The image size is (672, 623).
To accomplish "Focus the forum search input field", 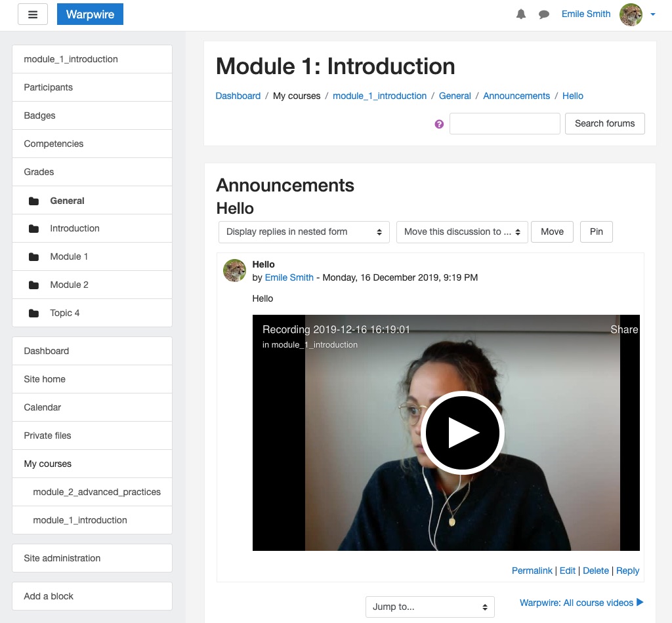I will 505,124.
